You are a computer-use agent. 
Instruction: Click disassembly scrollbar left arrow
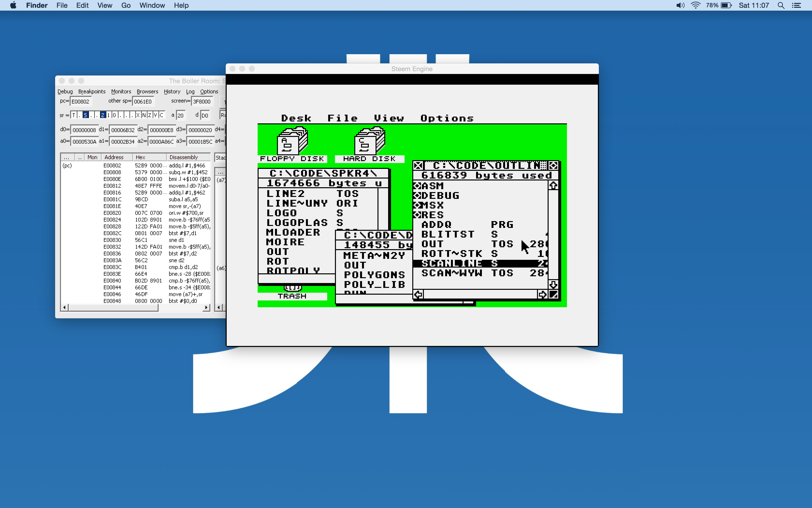pos(65,307)
